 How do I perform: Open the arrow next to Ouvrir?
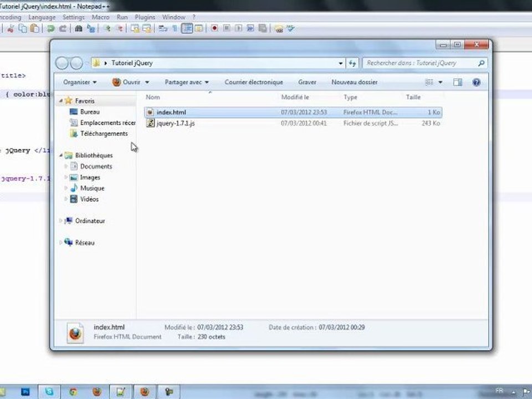click(147, 82)
